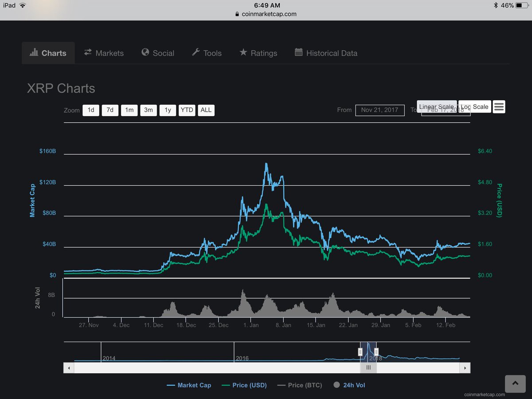Click the star icon beside Ratings

(x=243, y=52)
